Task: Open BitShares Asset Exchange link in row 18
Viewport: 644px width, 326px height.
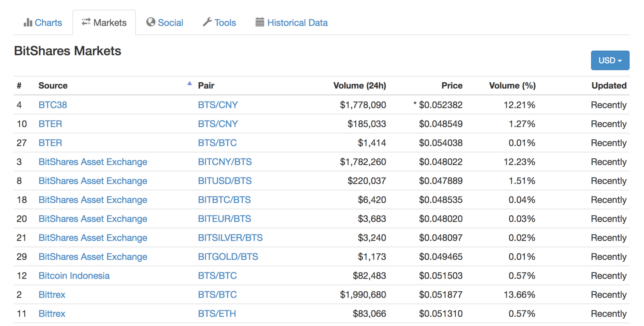Action: click(x=93, y=200)
